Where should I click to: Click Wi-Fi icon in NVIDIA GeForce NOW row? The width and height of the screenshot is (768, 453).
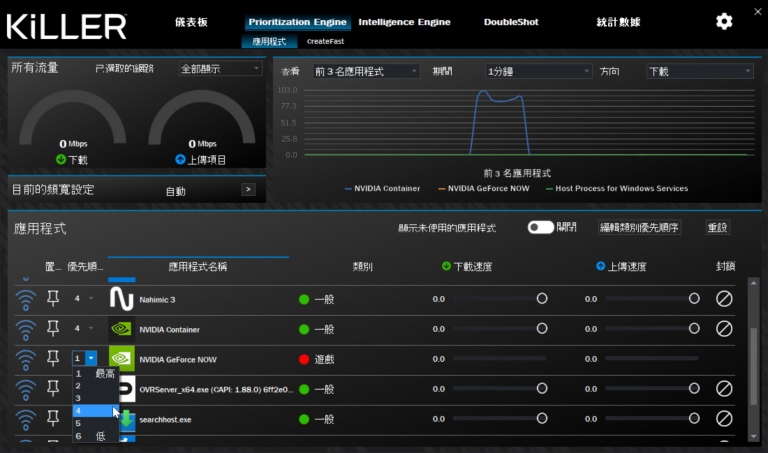click(x=25, y=359)
